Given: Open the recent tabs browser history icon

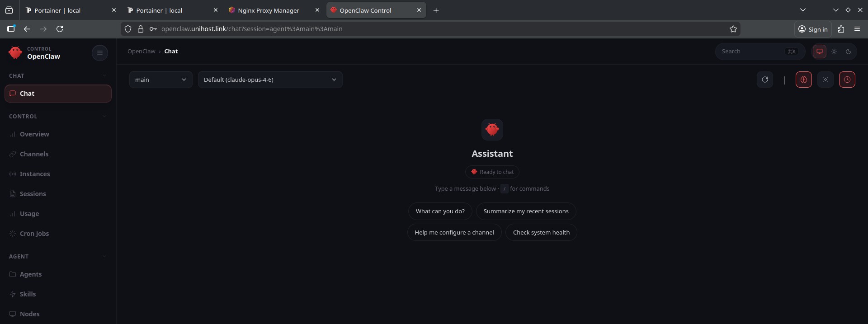Looking at the screenshot, I should (x=9, y=10).
